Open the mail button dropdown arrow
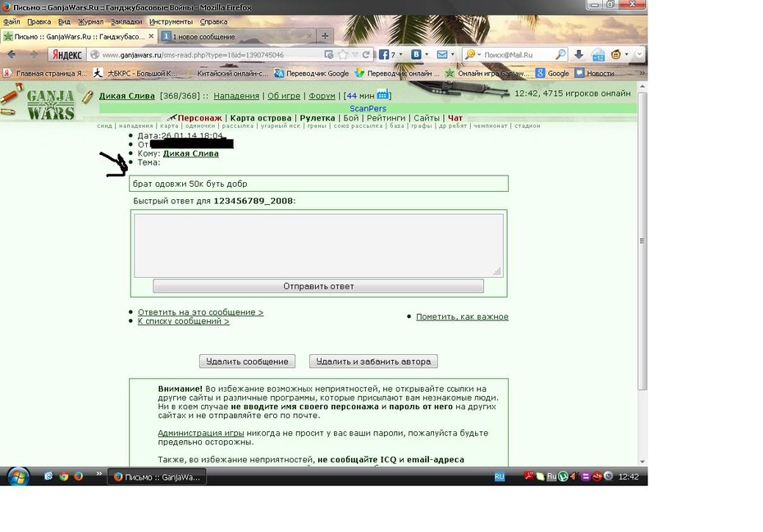 click(453, 54)
